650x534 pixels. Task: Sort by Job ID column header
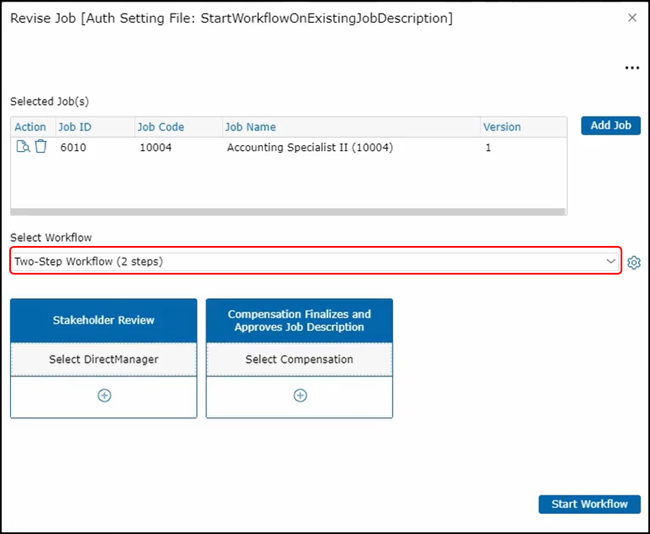[75, 127]
